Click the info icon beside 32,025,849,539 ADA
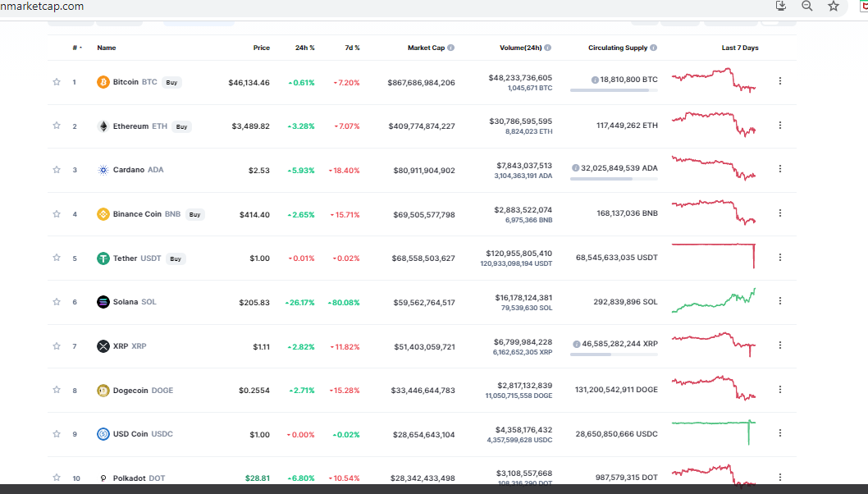This screenshot has width=868, height=494. pyautogui.click(x=576, y=167)
